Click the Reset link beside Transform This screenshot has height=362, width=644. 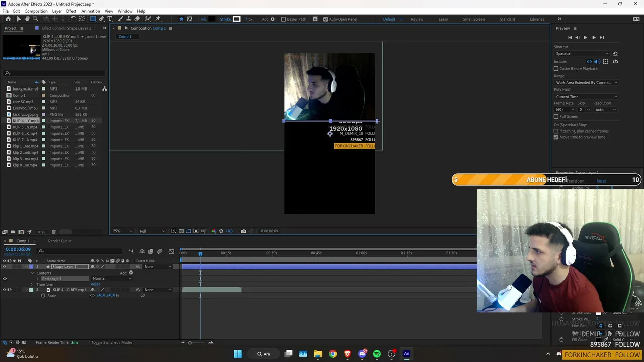point(95,284)
